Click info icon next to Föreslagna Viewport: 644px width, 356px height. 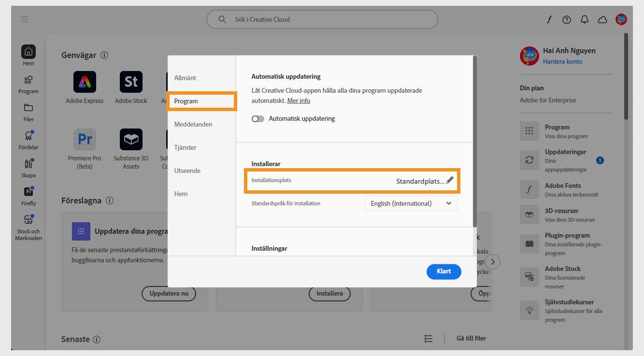(110, 200)
